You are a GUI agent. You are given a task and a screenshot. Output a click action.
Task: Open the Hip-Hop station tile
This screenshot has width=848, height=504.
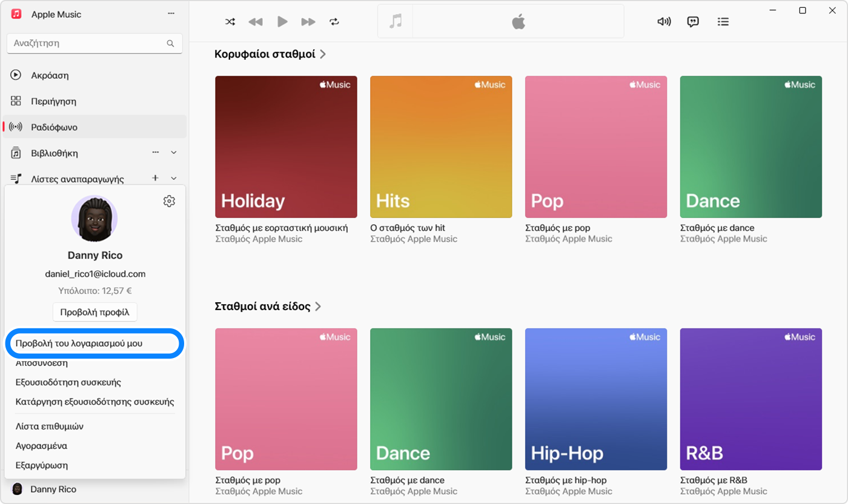click(x=596, y=399)
